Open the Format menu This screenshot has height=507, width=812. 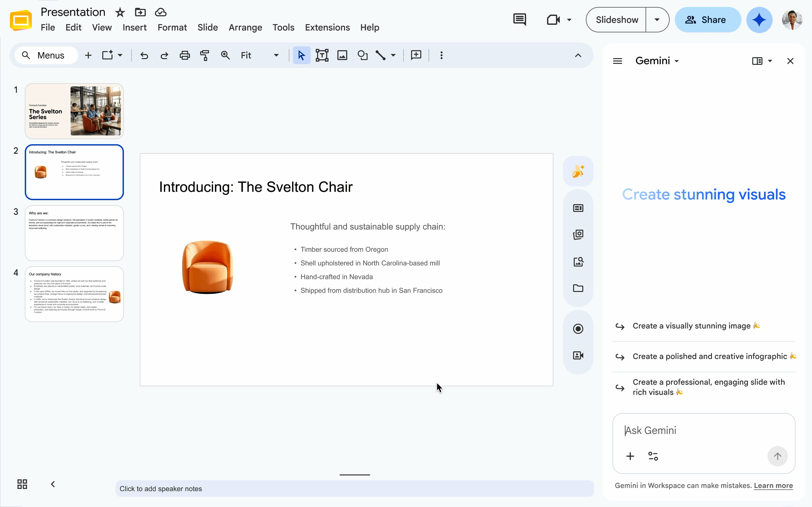[x=172, y=28]
